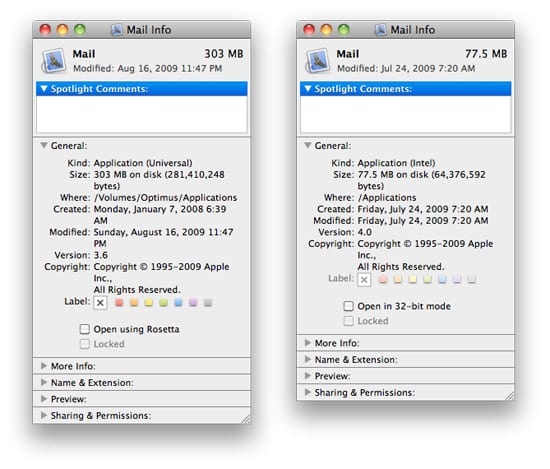This screenshot has width=550, height=469.
Task: Expand More Info in right window
Action: coord(308,343)
